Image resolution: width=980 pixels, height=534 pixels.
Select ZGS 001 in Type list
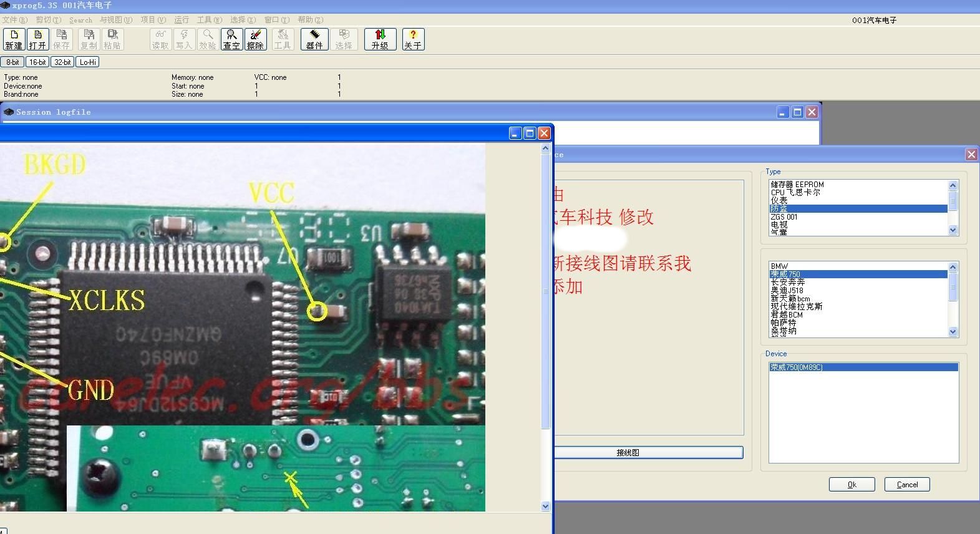pyautogui.click(x=858, y=217)
